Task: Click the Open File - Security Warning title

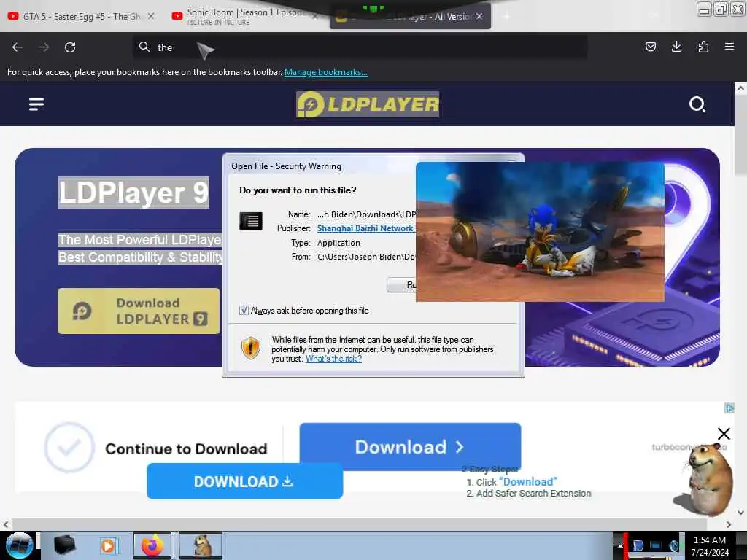Action: pyautogui.click(x=286, y=166)
